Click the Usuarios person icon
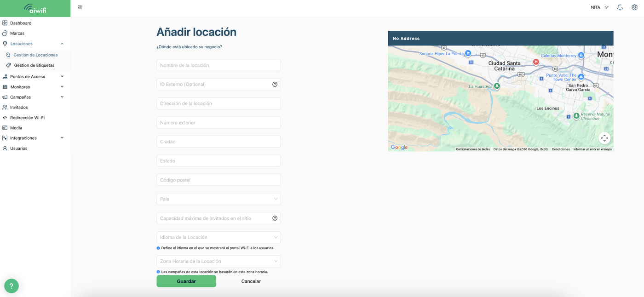644x297 pixels. (5, 148)
